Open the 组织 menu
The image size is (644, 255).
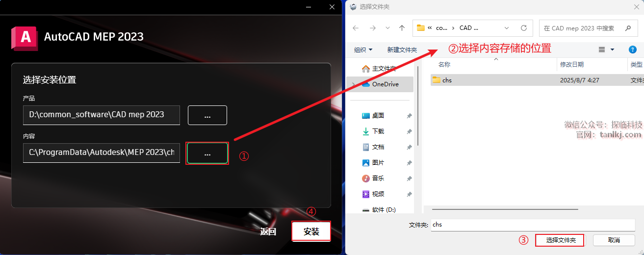tap(363, 50)
